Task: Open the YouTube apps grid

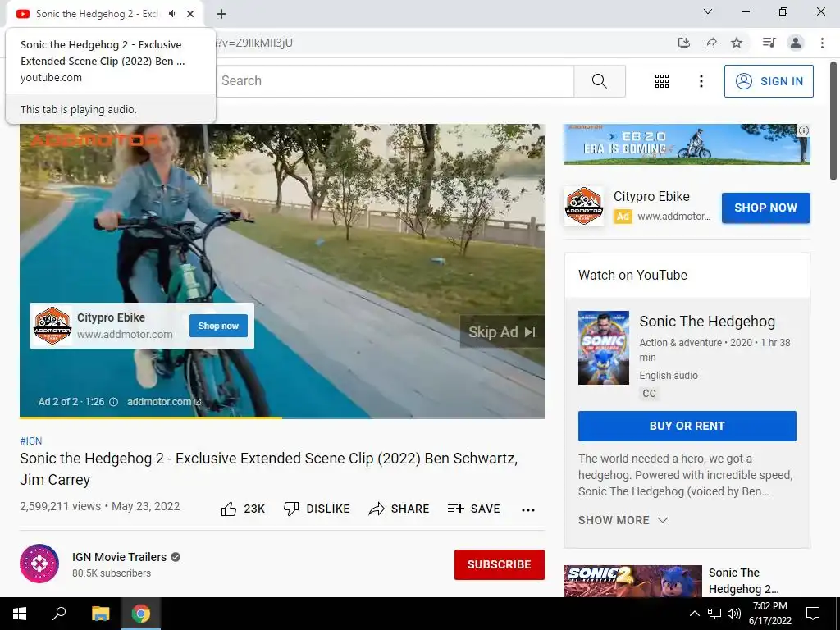Action: (662, 81)
